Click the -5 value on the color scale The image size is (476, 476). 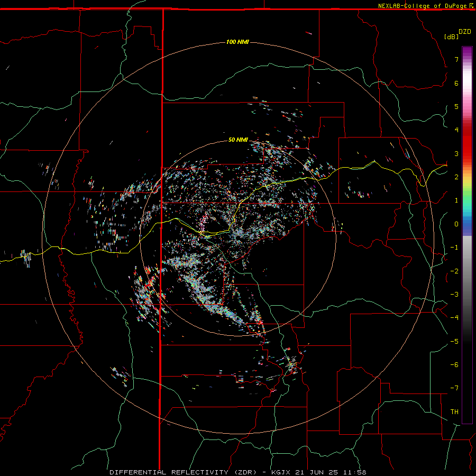point(454,342)
